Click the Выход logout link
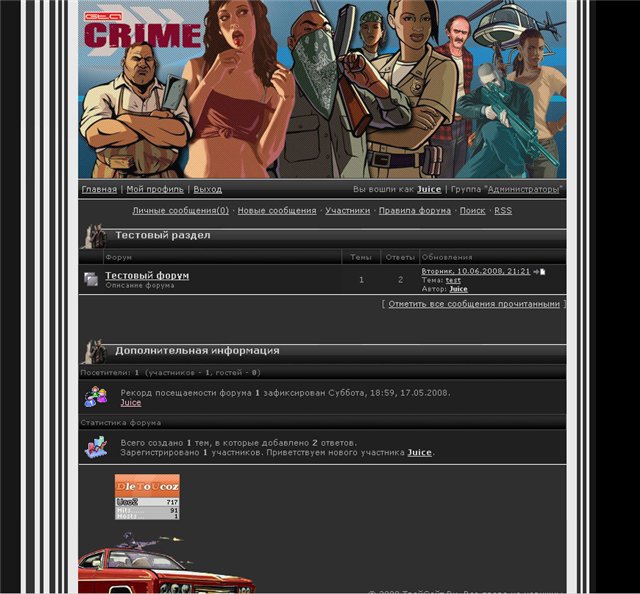Image resolution: width=640 pixels, height=594 pixels. [x=208, y=189]
